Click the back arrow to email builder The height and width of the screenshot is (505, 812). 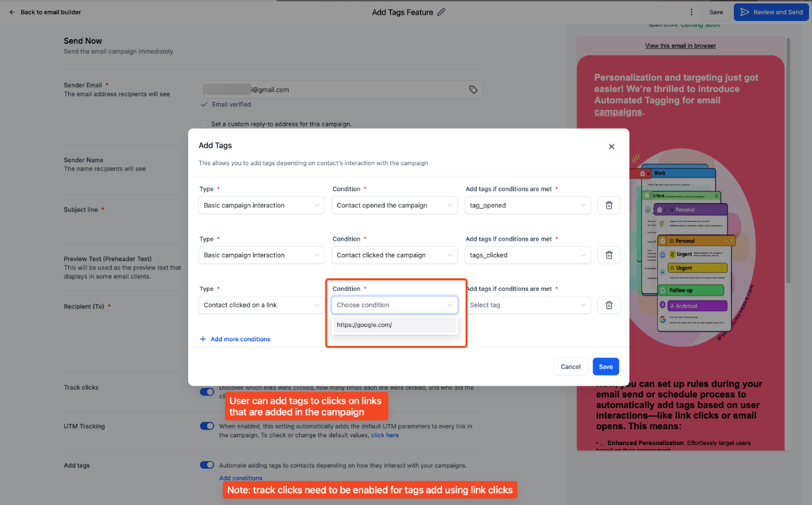click(x=12, y=12)
